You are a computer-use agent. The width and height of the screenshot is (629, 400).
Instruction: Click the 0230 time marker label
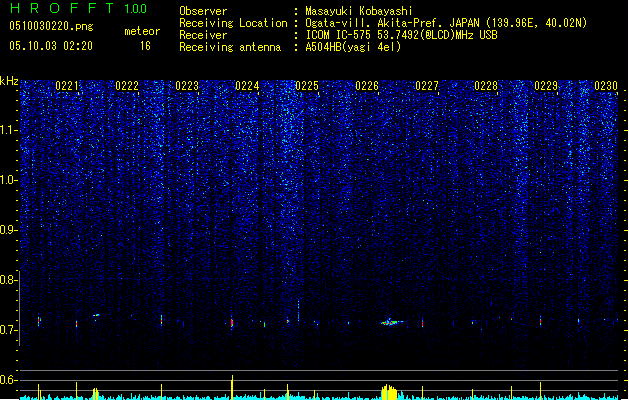[606, 86]
